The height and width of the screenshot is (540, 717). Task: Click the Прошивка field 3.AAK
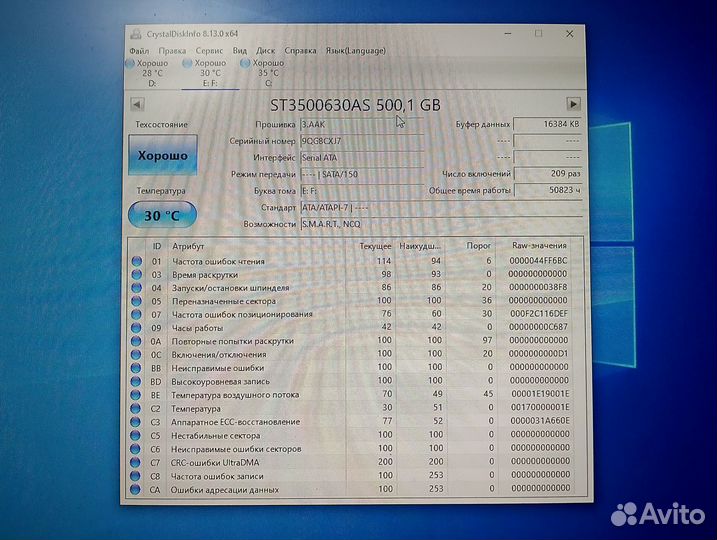click(362, 124)
